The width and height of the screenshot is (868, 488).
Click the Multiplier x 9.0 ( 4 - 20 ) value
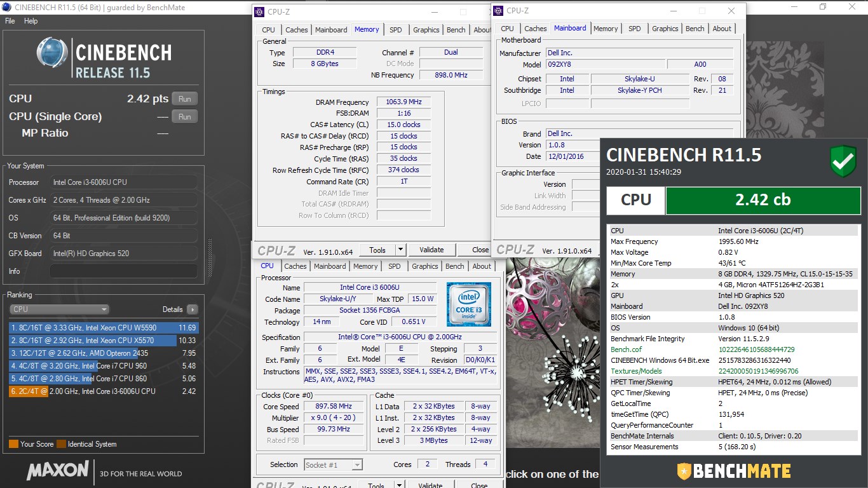334,417
